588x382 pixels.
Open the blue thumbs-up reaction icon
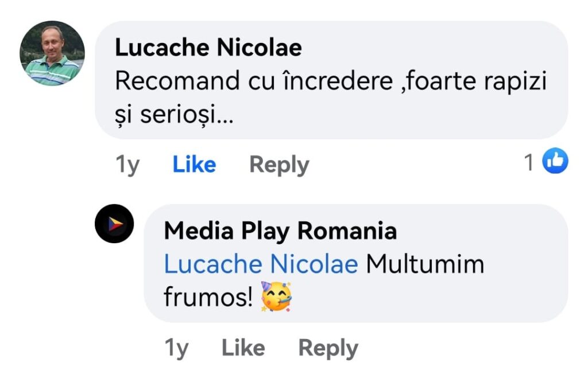[555, 161]
